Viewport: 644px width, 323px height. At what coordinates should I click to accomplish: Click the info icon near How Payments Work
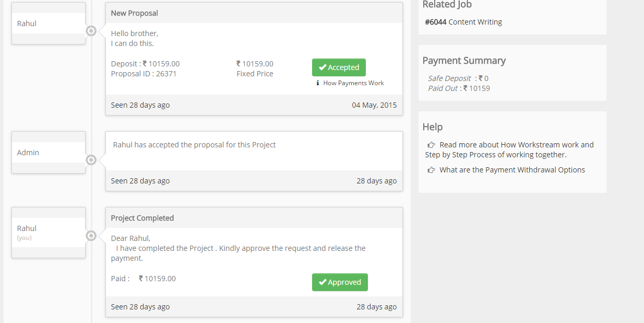click(x=318, y=83)
